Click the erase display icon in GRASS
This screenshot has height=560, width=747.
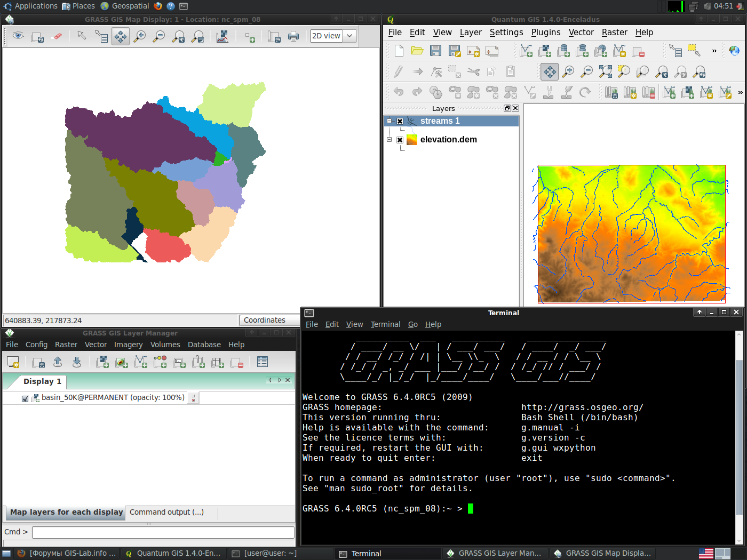click(57, 36)
